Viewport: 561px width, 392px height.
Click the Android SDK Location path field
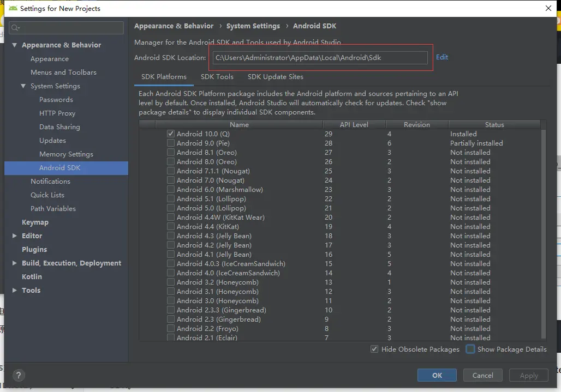coord(320,58)
